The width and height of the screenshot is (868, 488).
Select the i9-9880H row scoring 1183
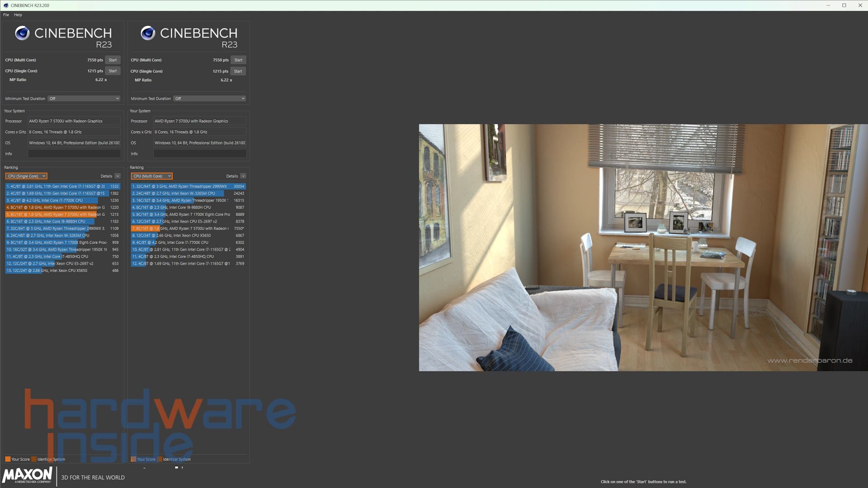point(63,221)
